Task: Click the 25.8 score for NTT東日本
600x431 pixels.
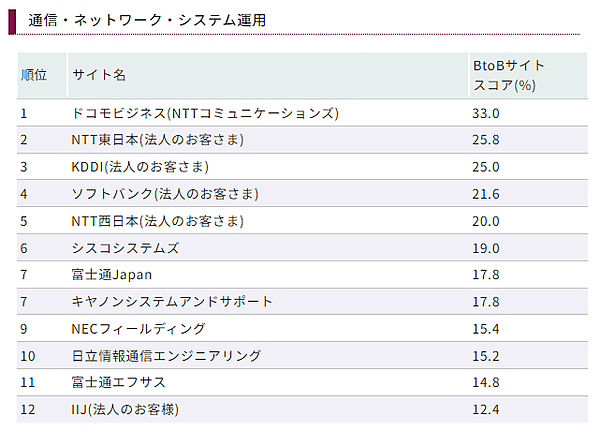Action: pos(485,140)
